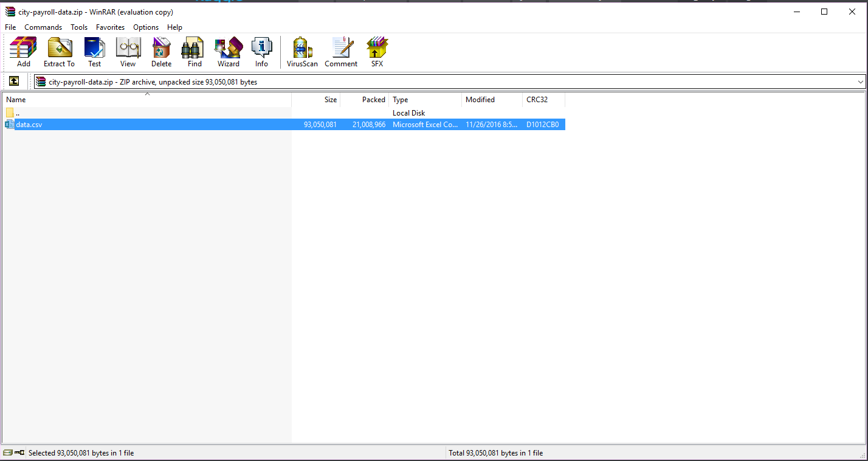The image size is (868, 461).
Task: Sort by the CRC32 column header
Action: pyautogui.click(x=544, y=100)
